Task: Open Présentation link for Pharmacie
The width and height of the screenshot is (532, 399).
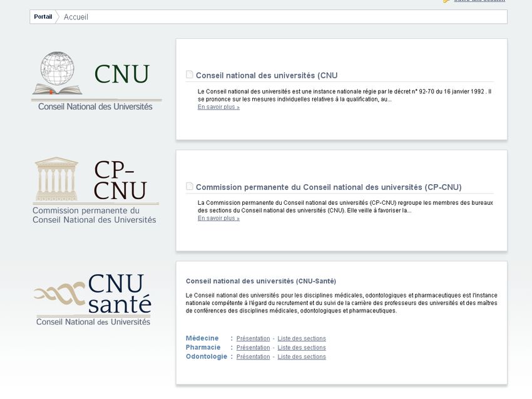Action: (x=253, y=348)
